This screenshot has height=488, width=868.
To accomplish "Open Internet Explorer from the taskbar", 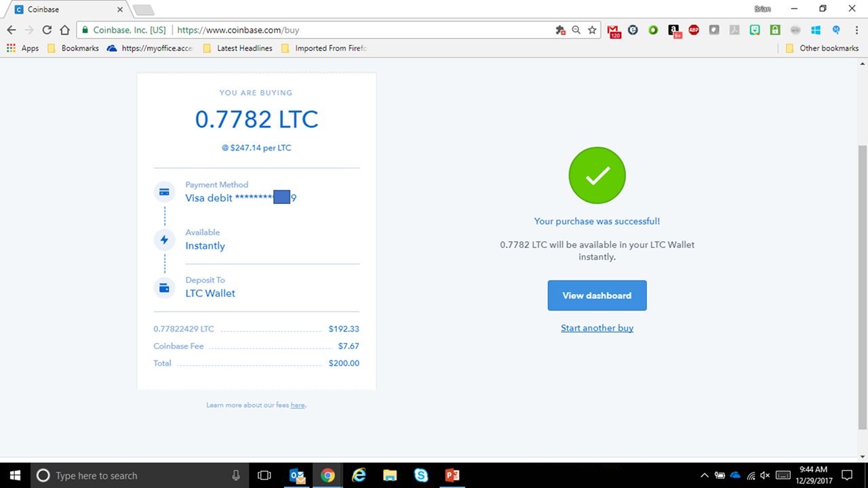I will 359,475.
